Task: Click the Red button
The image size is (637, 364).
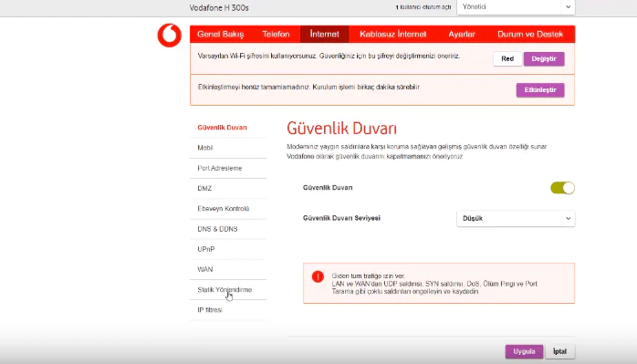Action: tap(507, 59)
